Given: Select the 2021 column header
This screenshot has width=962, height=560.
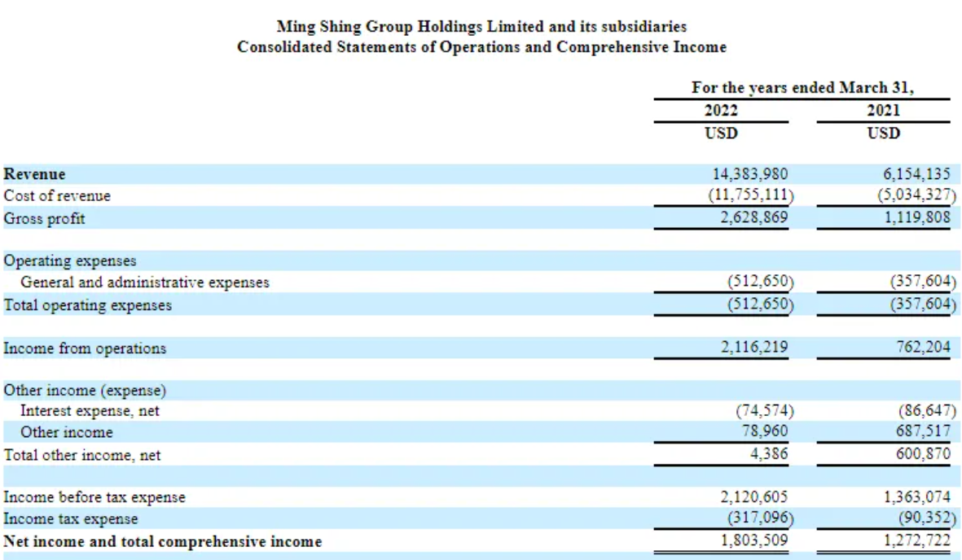Looking at the screenshot, I should pos(884,111).
